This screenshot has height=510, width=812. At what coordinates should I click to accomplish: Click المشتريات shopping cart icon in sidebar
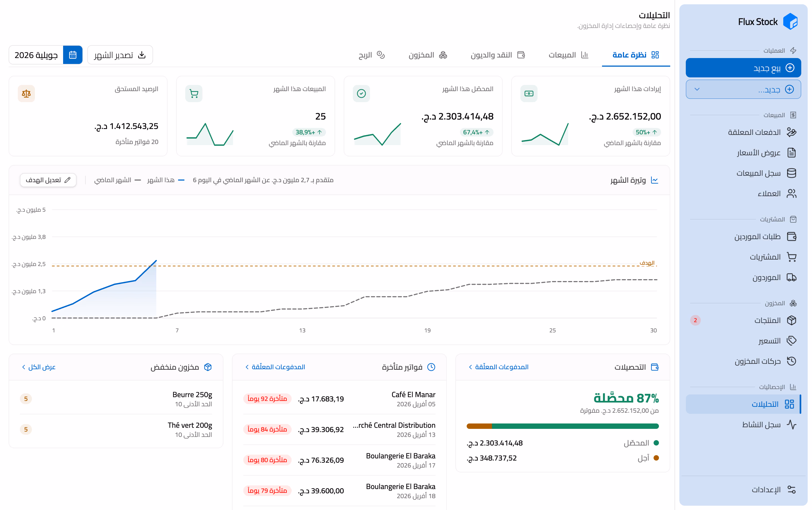(x=791, y=257)
